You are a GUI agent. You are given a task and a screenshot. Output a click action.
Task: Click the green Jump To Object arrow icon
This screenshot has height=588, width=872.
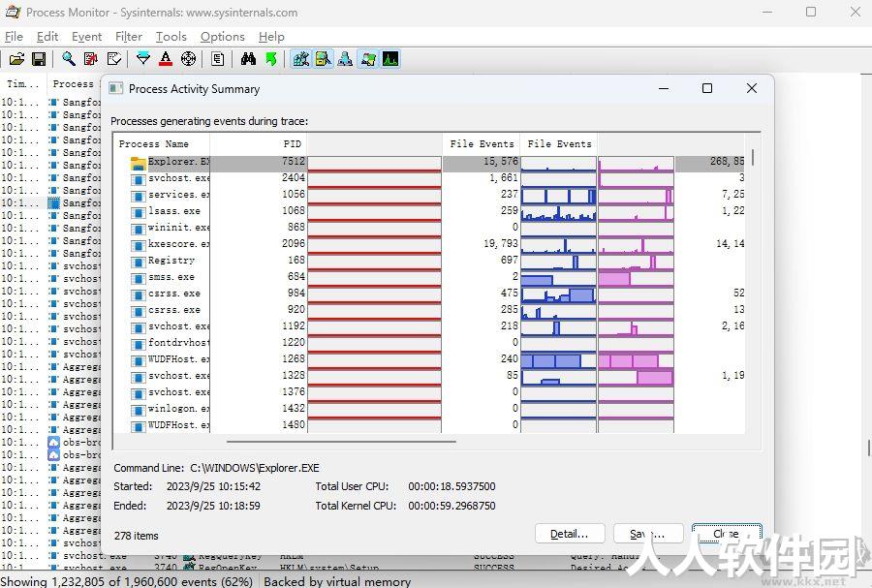[x=271, y=59]
